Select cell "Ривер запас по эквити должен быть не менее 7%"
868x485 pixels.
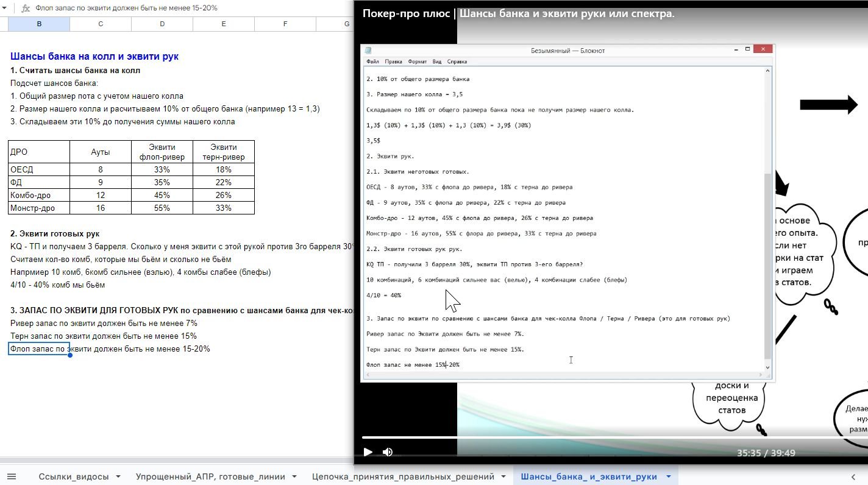[x=104, y=323]
